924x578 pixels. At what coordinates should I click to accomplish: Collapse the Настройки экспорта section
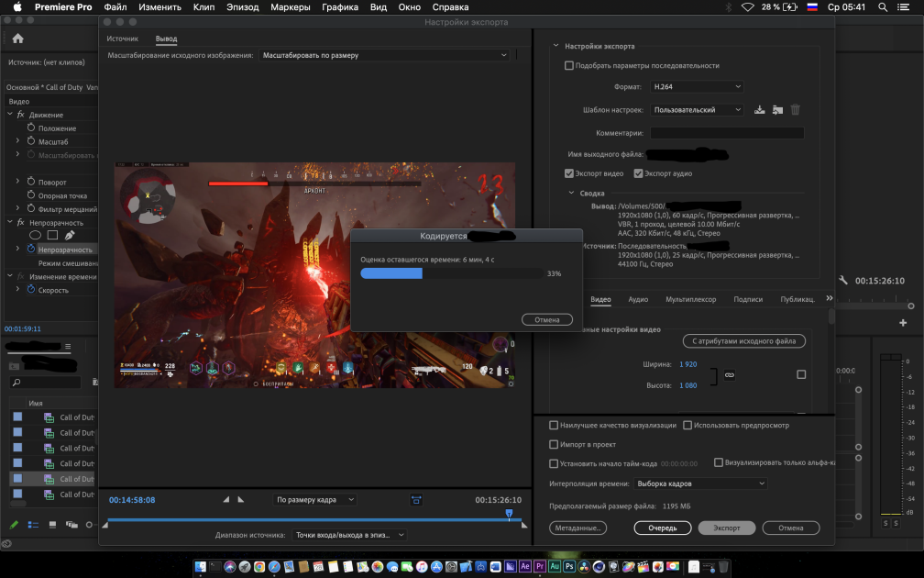(x=555, y=46)
